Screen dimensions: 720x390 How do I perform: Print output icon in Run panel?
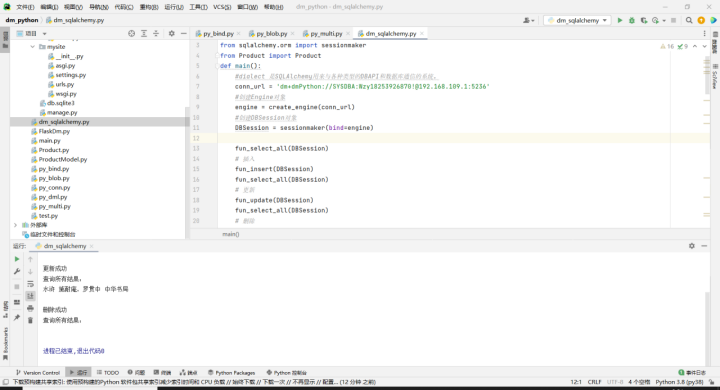click(x=30, y=308)
